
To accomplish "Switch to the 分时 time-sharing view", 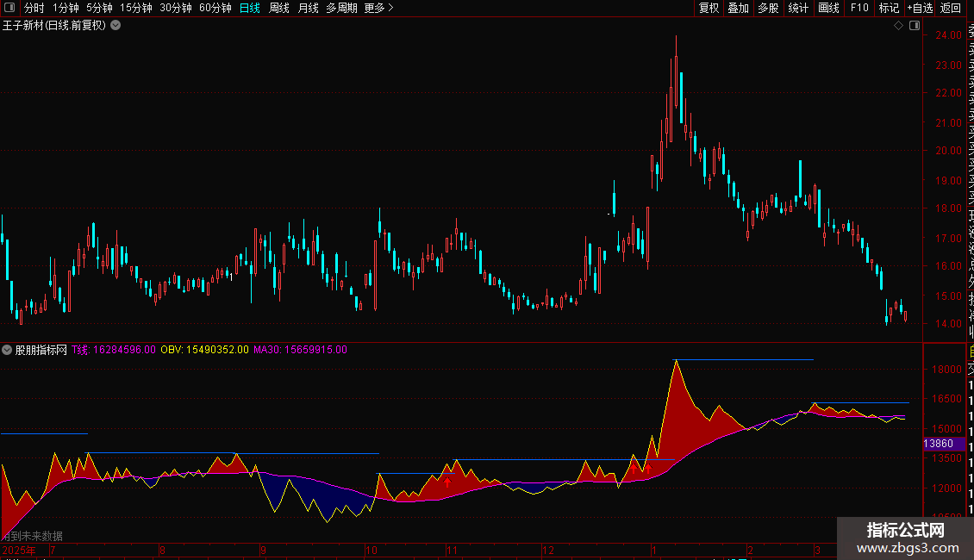I will click(x=34, y=8).
